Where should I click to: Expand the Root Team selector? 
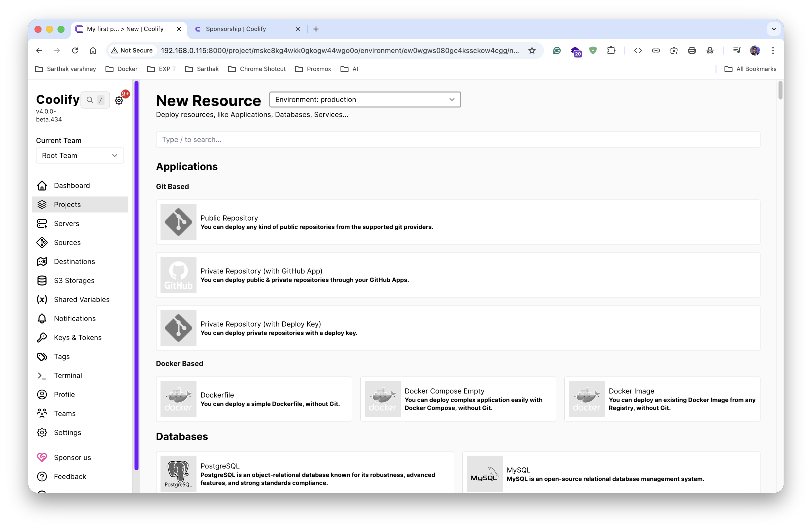[x=80, y=155]
